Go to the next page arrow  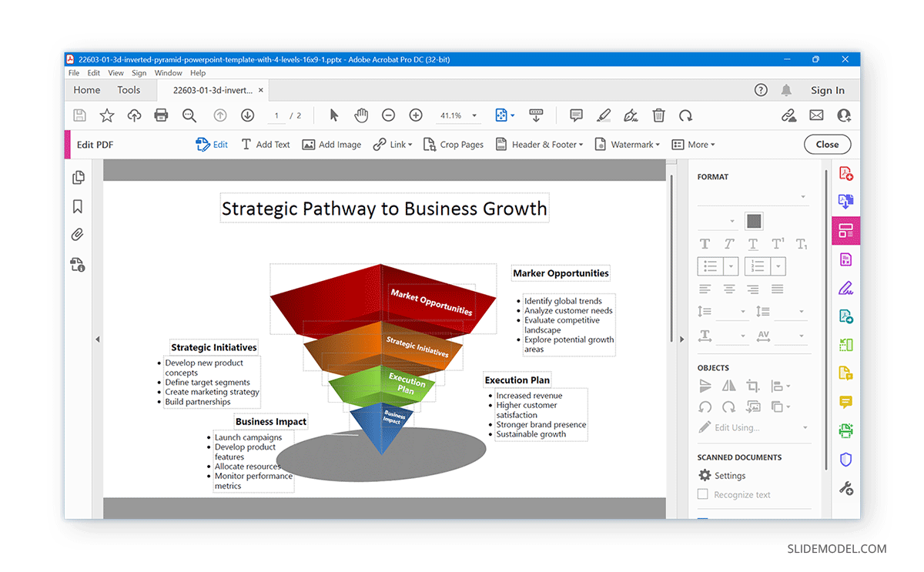point(247,115)
